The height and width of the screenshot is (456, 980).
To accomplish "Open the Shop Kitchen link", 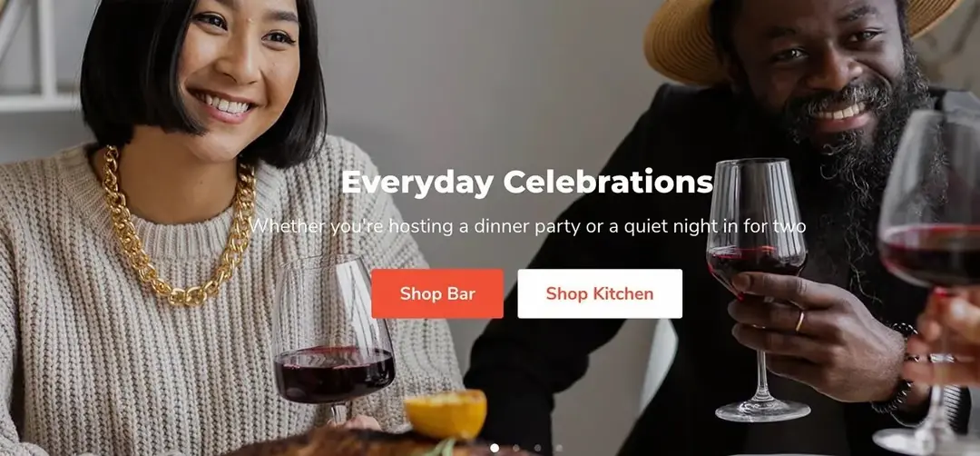I will pos(600,293).
